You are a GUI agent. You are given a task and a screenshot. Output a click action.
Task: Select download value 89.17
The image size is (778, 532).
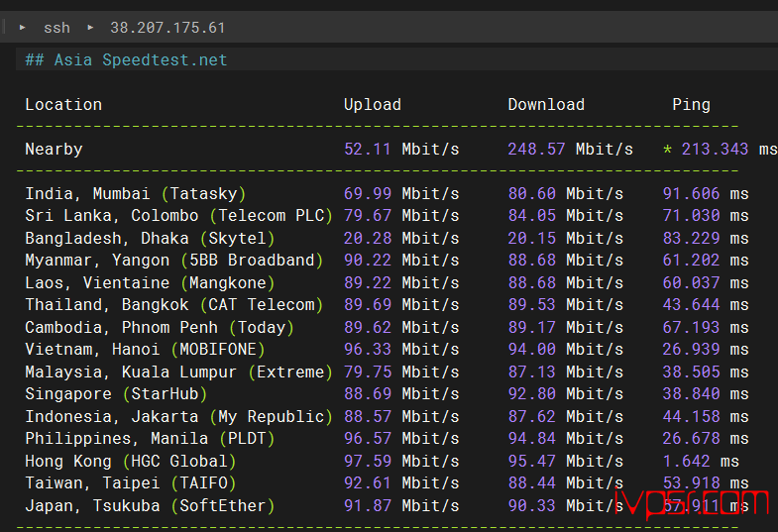click(532, 328)
